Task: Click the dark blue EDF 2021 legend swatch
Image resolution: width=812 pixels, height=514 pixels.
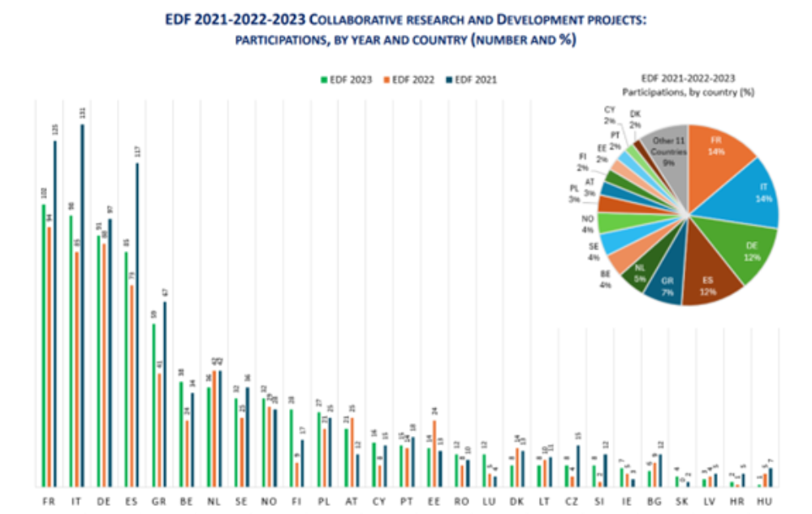Action: (x=449, y=80)
